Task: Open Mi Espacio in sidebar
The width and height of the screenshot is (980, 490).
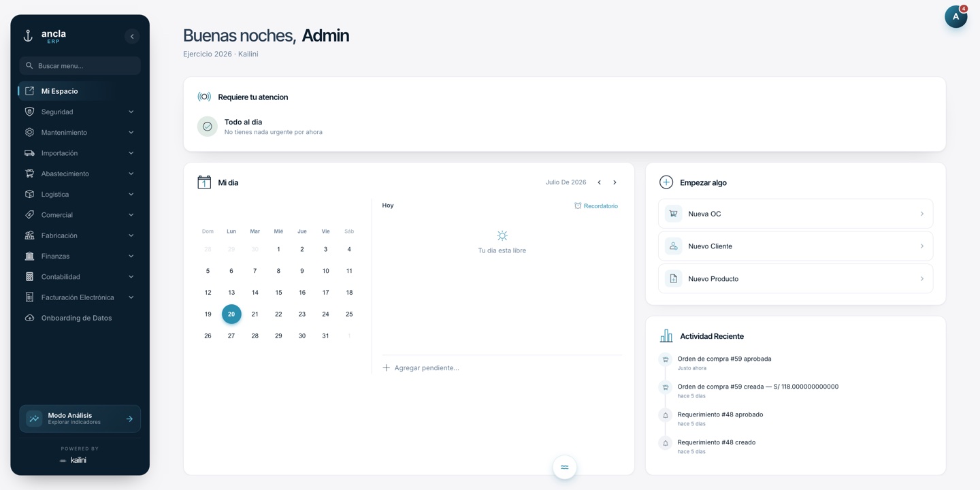Action: 80,91
